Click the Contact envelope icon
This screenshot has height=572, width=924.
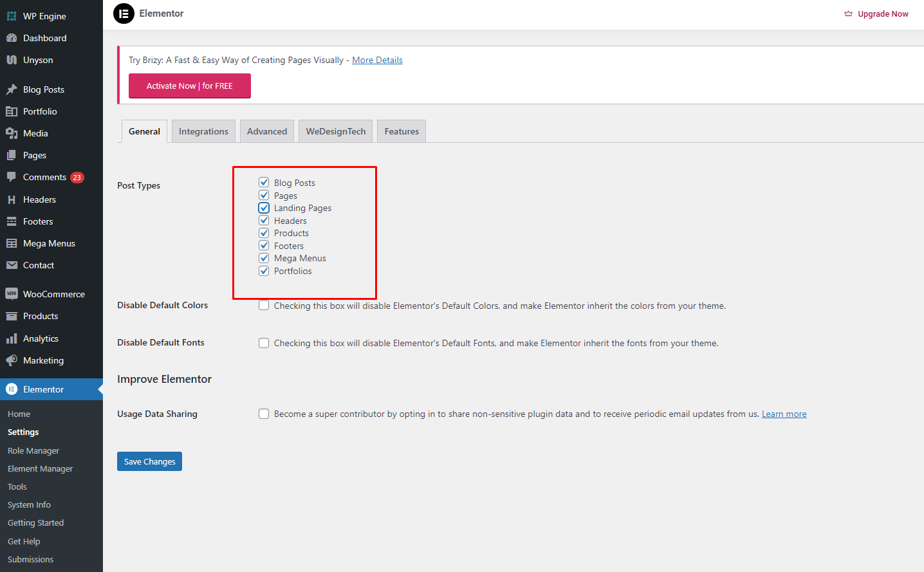coord(12,265)
